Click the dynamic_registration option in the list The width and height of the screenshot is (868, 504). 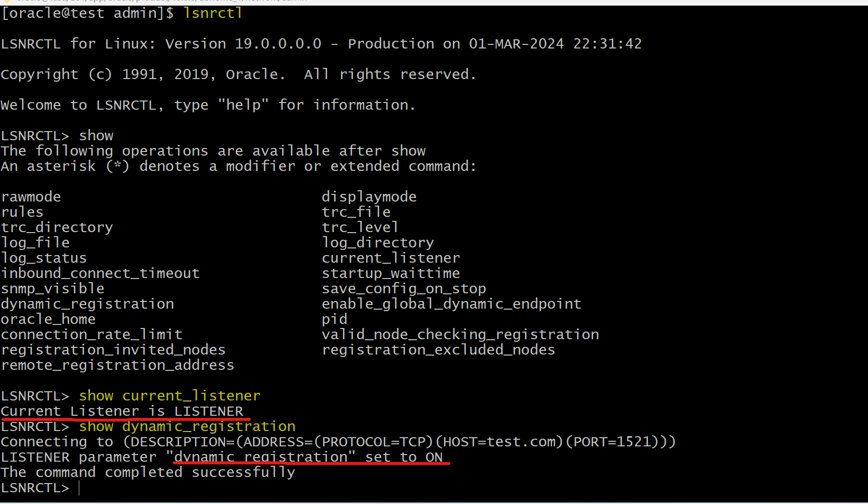click(88, 304)
